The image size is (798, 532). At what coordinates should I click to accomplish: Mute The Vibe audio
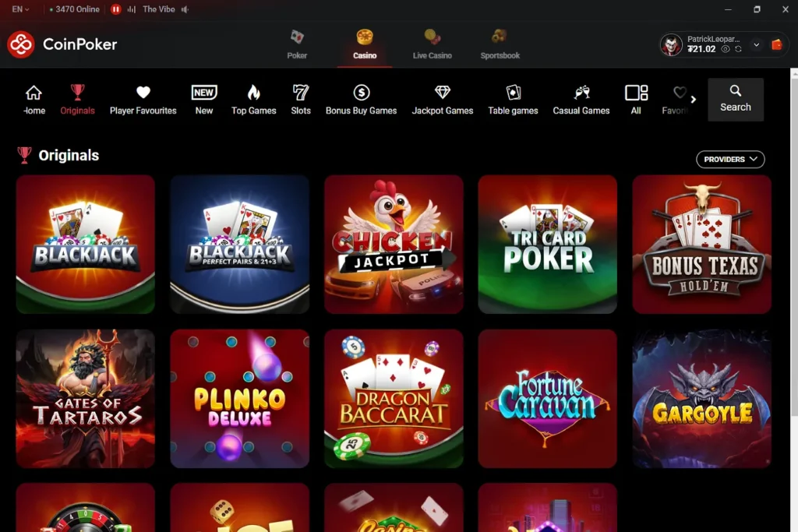(x=187, y=9)
